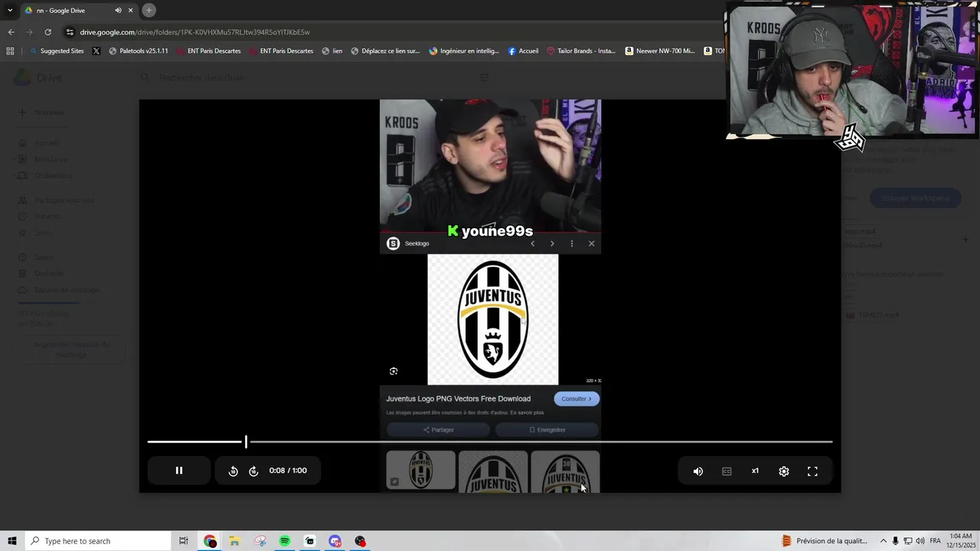Open the lien bookmark
The width and height of the screenshot is (980, 551).
(332, 51)
